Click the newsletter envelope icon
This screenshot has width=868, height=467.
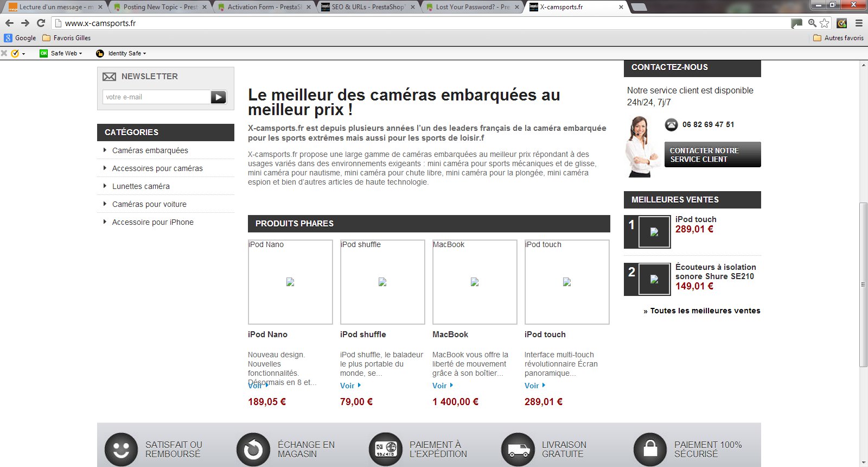tap(110, 77)
